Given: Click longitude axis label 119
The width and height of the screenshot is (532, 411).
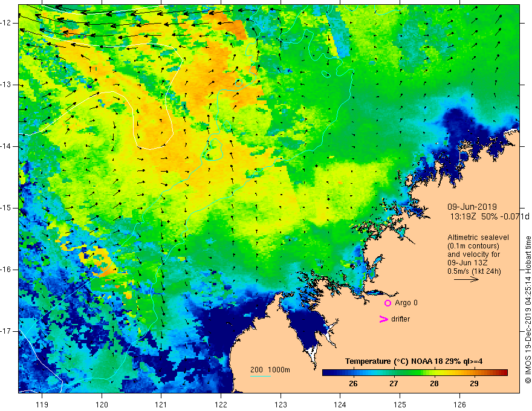Looking at the screenshot, I should [42, 404].
